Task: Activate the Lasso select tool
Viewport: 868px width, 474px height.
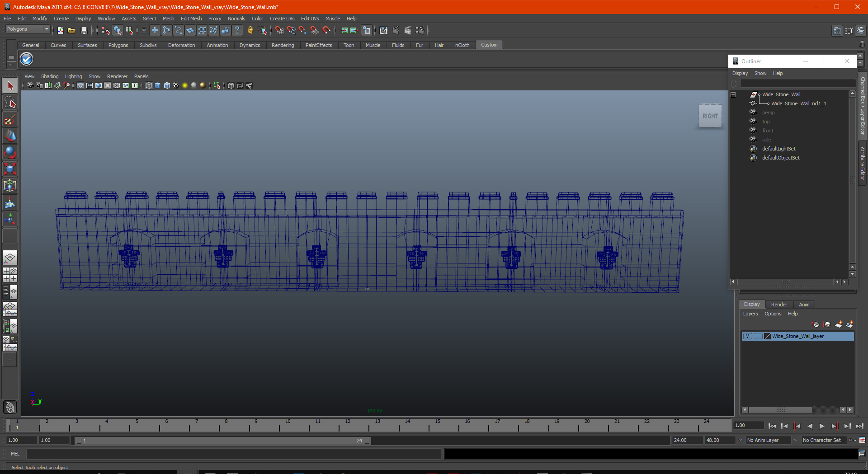Action: click(10, 103)
